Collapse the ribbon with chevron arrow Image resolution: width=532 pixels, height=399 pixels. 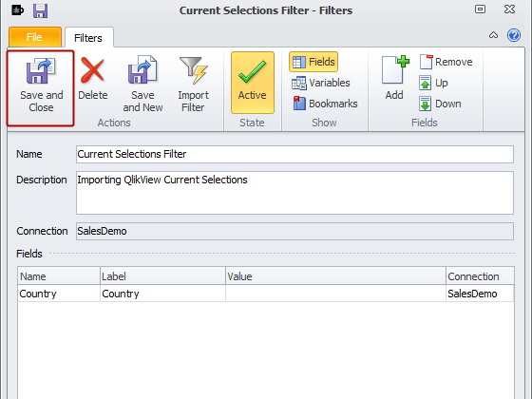click(493, 35)
